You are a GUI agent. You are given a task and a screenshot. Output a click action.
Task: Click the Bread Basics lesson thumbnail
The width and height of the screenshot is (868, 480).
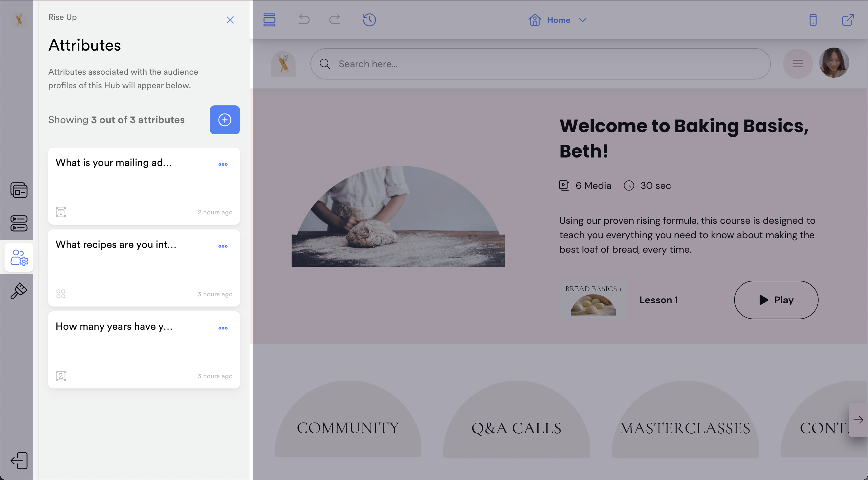tap(593, 300)
